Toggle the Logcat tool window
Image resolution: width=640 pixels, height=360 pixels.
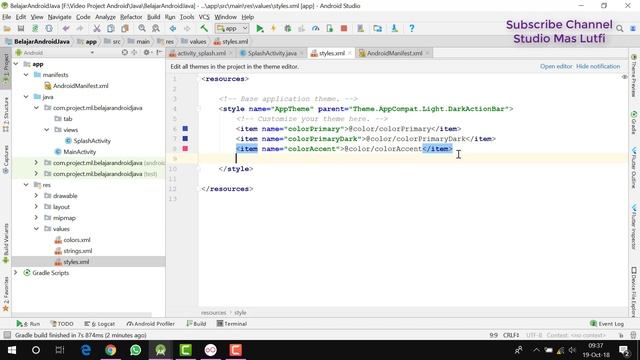pos(100,324)
